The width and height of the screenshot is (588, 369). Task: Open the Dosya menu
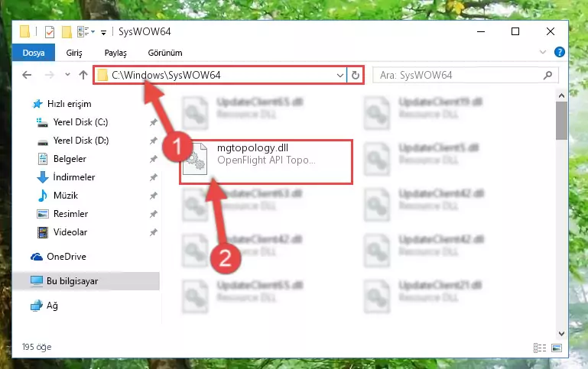coord(34,53)
